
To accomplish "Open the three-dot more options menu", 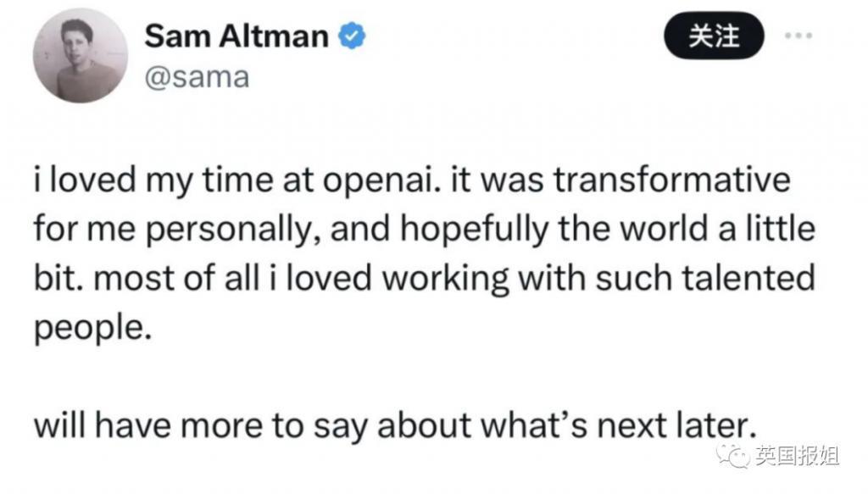I will pyautogui.click(x=798, y=36).
